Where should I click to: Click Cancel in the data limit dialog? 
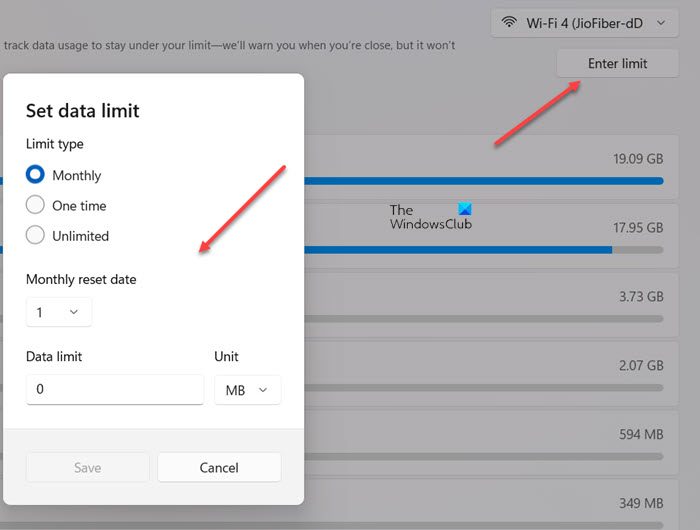coord(219,467)
